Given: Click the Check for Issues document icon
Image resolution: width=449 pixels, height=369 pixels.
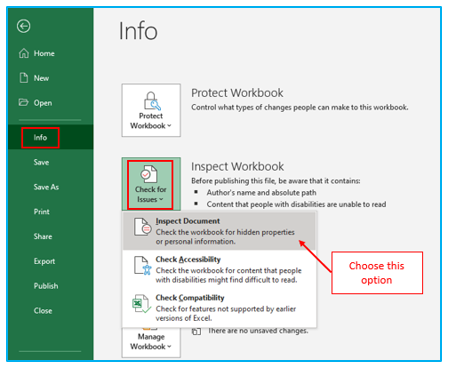Looking at the screenshot, I should tap(149, 174).
